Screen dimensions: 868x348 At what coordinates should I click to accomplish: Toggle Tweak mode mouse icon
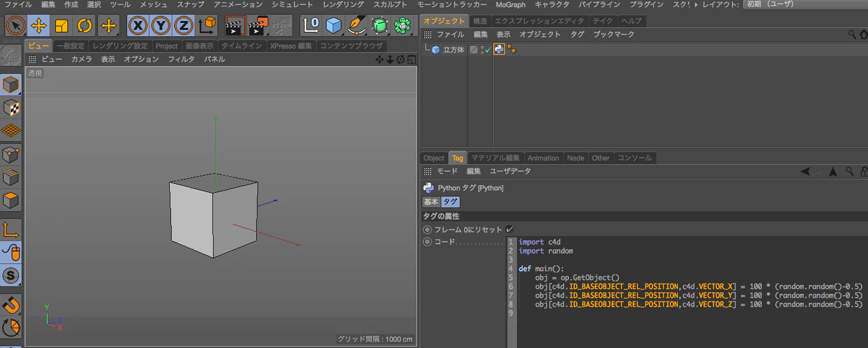point(11,253)
